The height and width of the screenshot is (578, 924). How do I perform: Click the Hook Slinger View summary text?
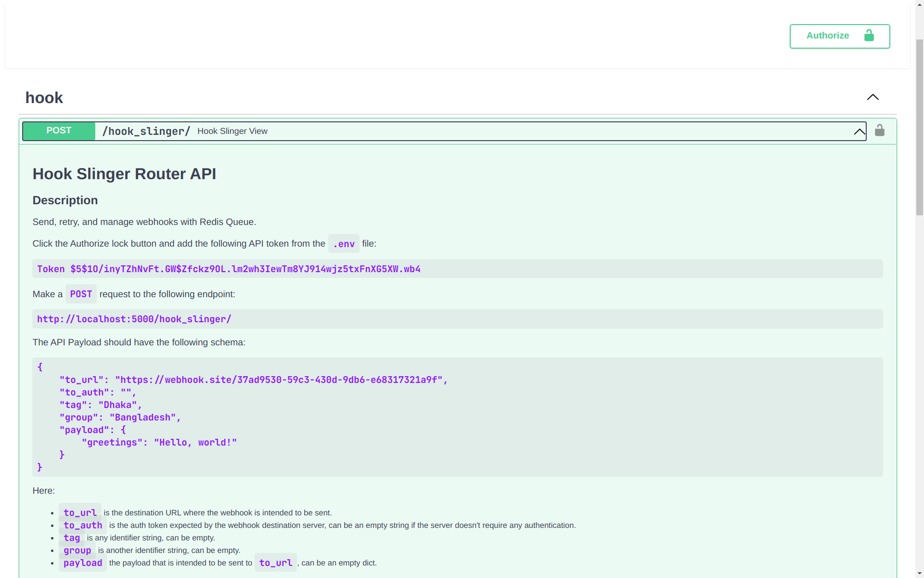click(x=232, y=131)
